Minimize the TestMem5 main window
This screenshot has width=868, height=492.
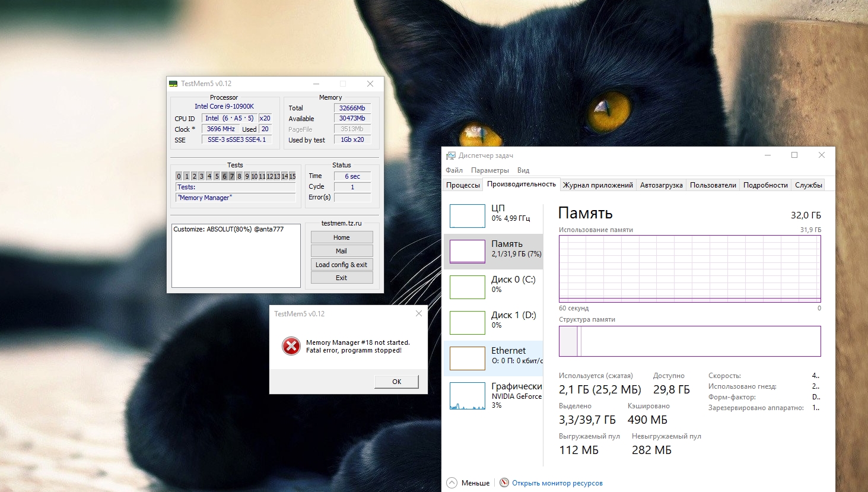(x=316, y=84)
